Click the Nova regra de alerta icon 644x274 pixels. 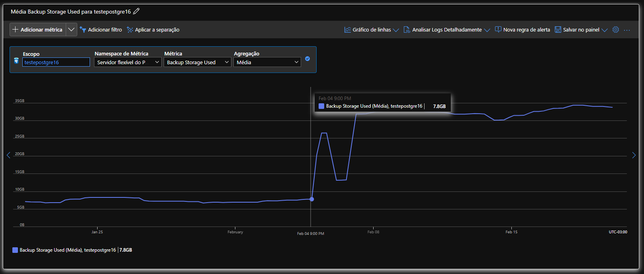click(x=498, y=30)
